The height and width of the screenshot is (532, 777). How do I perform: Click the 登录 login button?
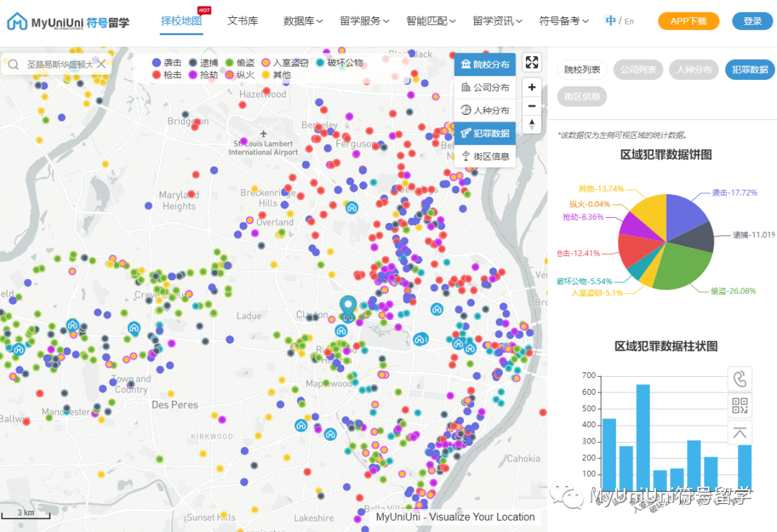[753, 22]
